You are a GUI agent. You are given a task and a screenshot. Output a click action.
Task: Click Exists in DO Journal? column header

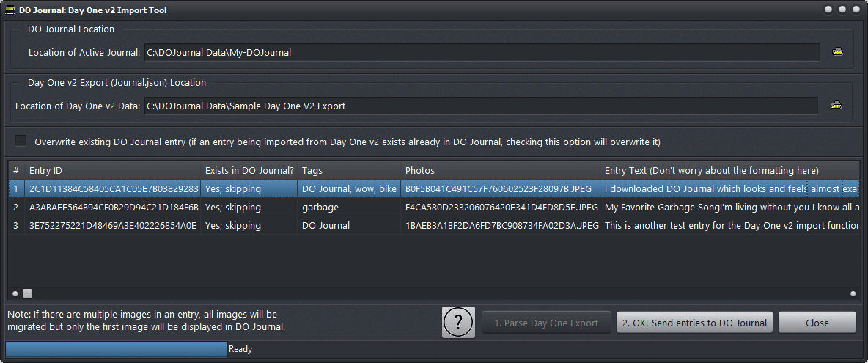pyautogui.click(x=249, y=171)
